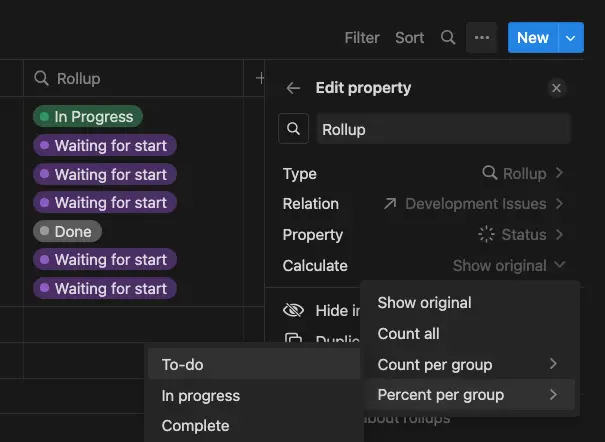Close the Edit property panel
The height and width of the screenshot is (442, 605).
pos(557,88)
